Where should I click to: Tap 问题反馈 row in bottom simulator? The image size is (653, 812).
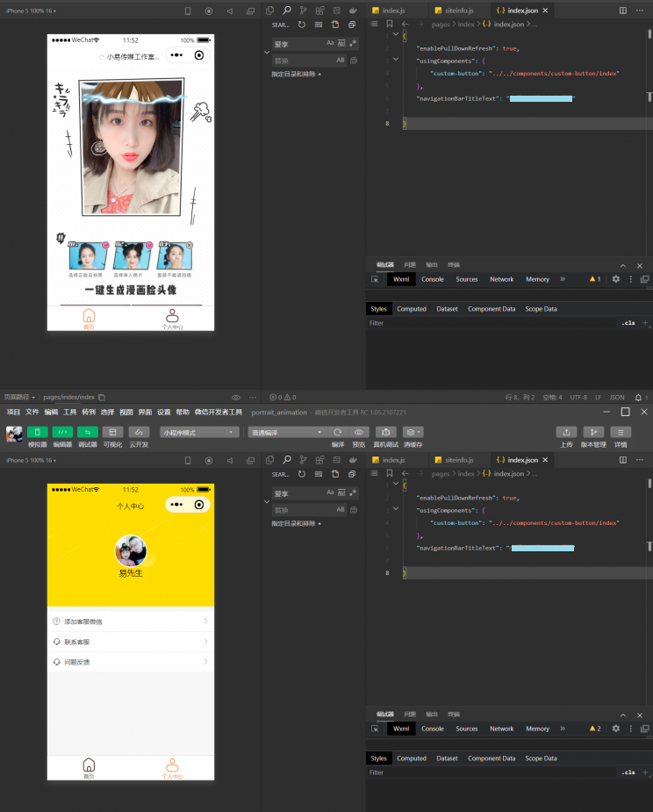[131, 662]
